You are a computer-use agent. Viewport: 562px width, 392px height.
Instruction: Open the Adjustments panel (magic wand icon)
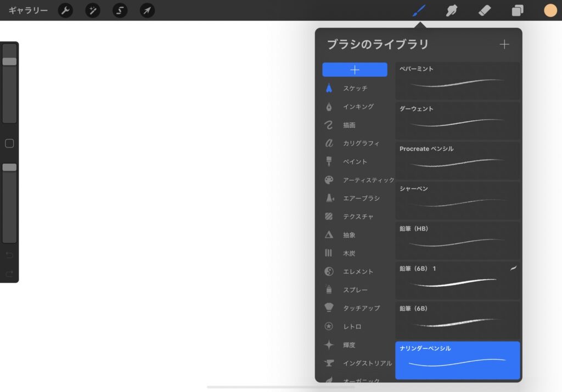(92, 10)
